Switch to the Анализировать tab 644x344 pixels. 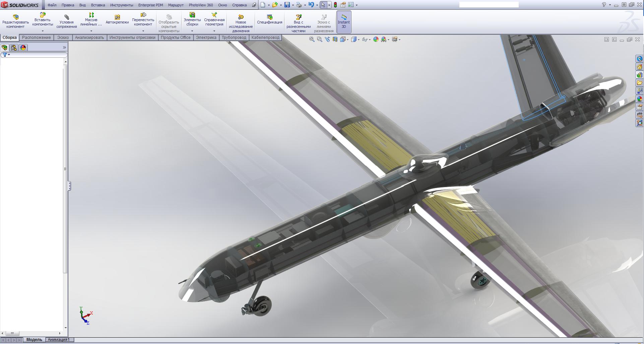pyautogui.click(x=89, y=38)
